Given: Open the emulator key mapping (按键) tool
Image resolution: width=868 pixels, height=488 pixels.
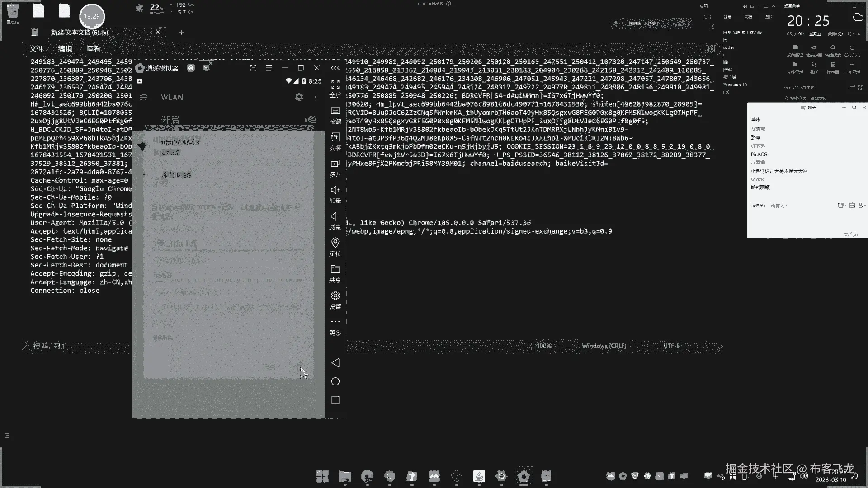Looking at the screenshot, I should click(335, 111).
